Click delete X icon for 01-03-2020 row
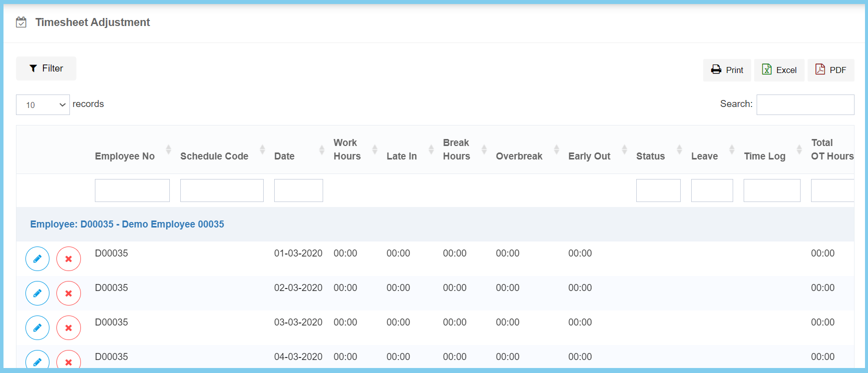The height and width of the screenshot is (373, 868). tap(68, 258)
